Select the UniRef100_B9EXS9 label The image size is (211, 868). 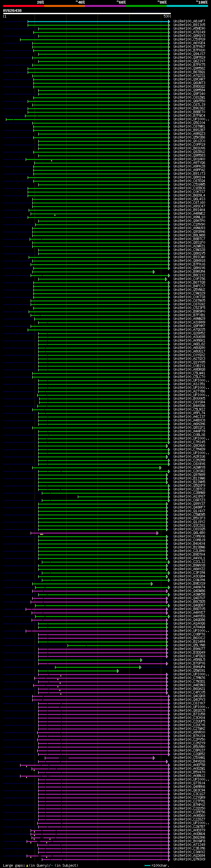190,584
